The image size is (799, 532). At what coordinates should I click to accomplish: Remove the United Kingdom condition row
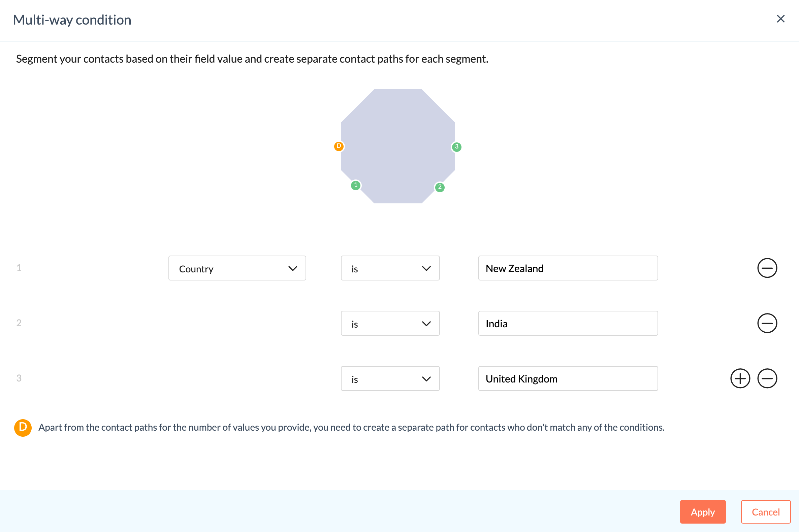click(767, 378)
